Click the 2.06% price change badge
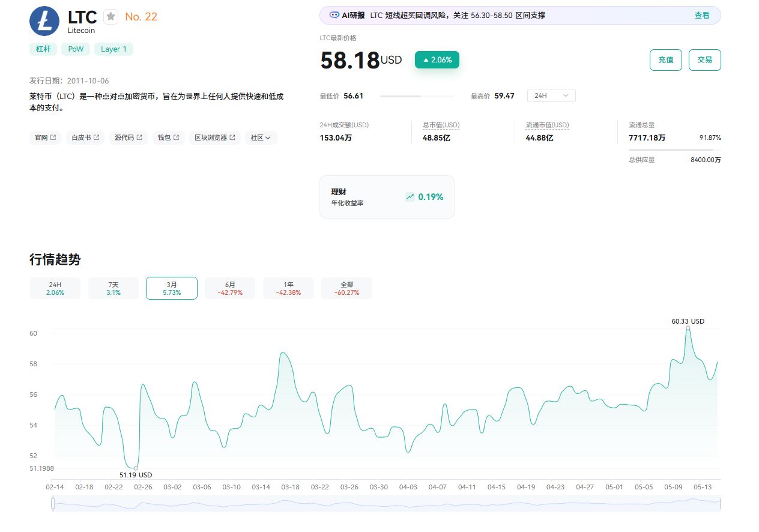The height and width of the screenshot is (532, 759). click(437, 60)
